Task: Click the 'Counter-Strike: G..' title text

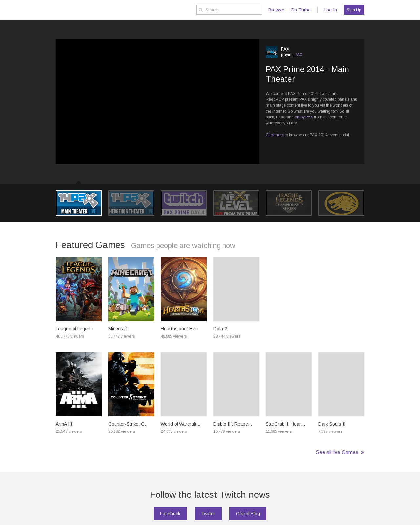Action: (128, 424)
